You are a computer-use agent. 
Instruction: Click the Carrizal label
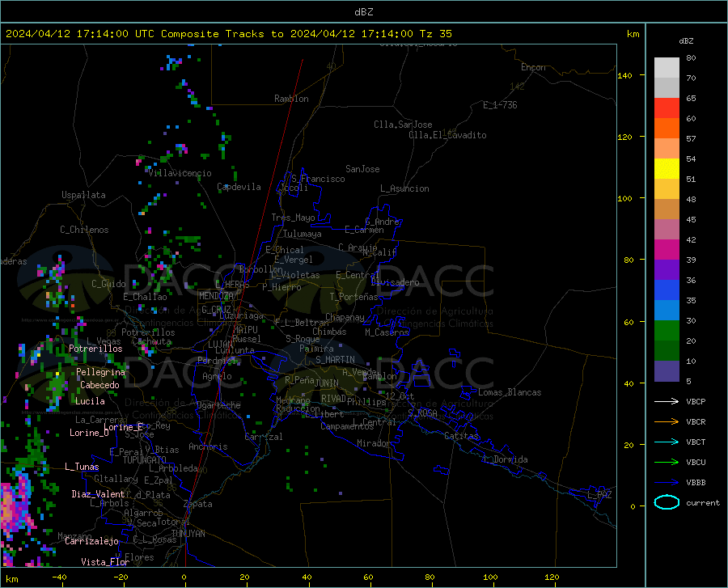tap(264, 437)
